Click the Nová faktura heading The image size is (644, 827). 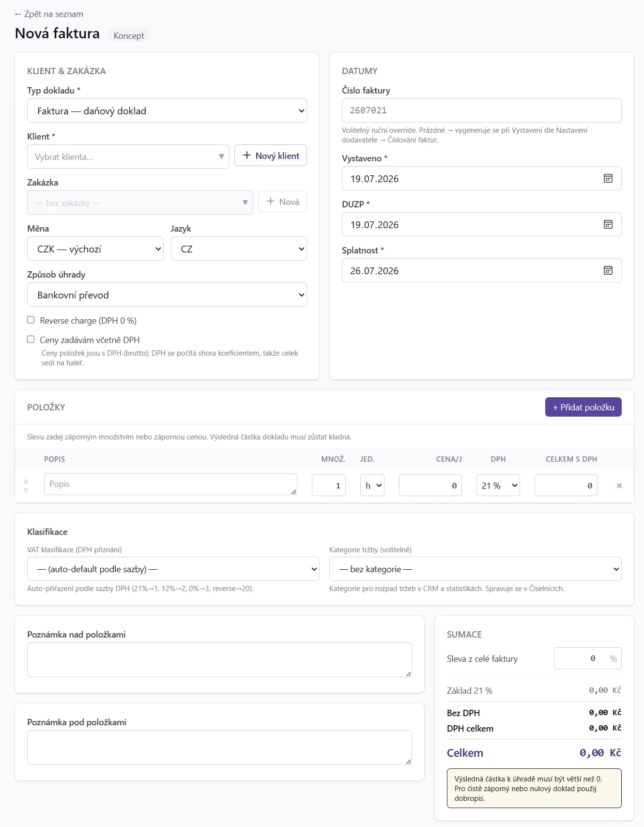[x=57, y=33]
